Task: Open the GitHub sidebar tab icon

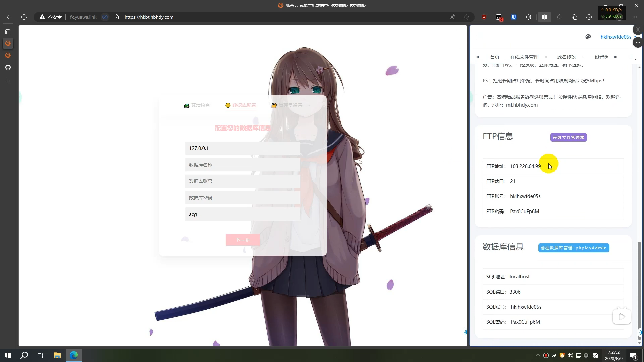Action: 8,67
